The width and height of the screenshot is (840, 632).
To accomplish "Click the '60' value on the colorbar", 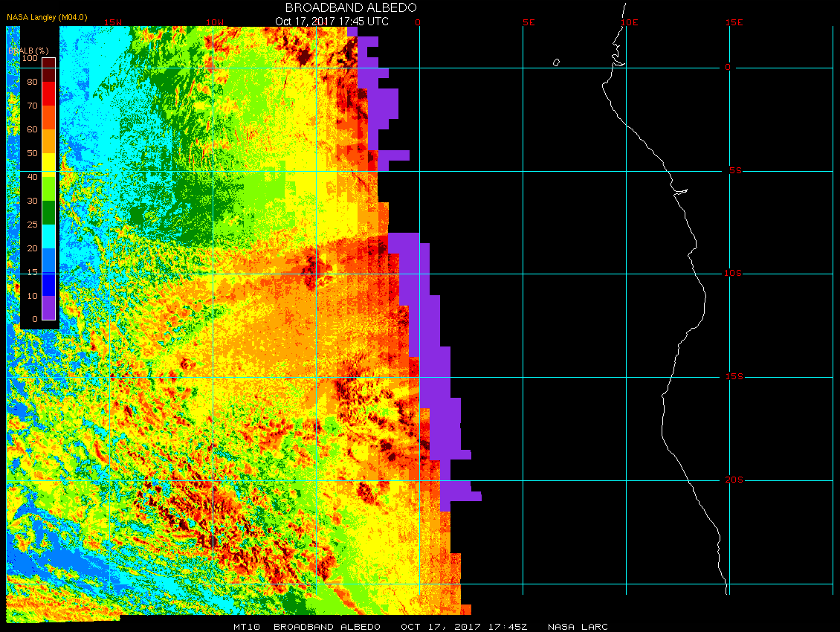I will 32,129.
